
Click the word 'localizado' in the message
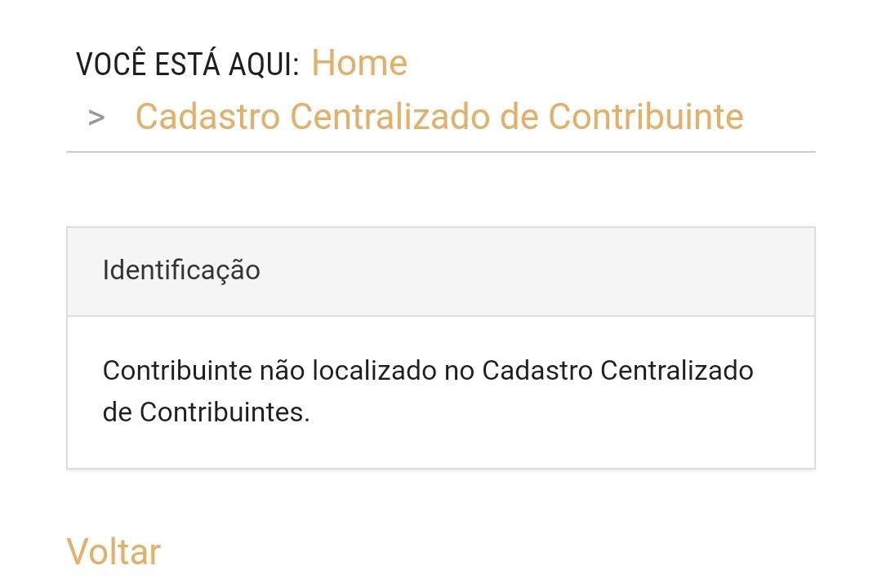pyautogui.click(x=374, y=371)
